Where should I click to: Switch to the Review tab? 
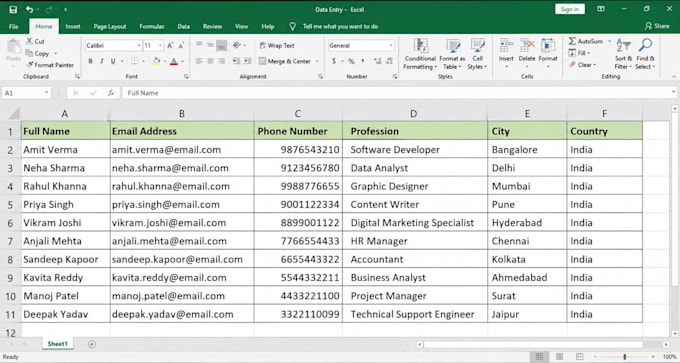tap(212, 26)
